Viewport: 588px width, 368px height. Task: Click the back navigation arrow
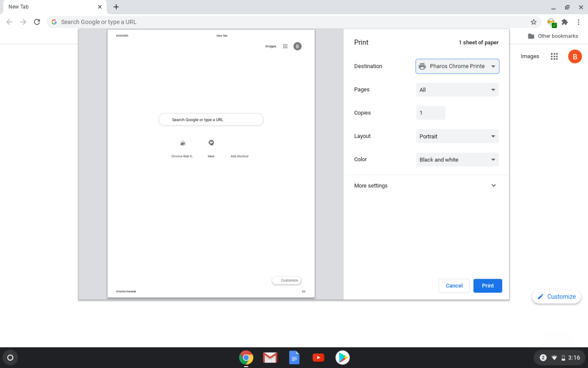(x=9, y=22)
